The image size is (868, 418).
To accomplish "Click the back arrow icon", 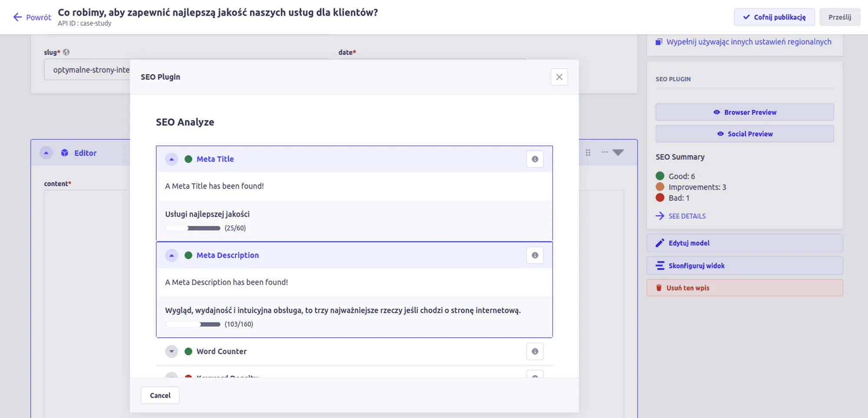I will [x=17, y=17].
